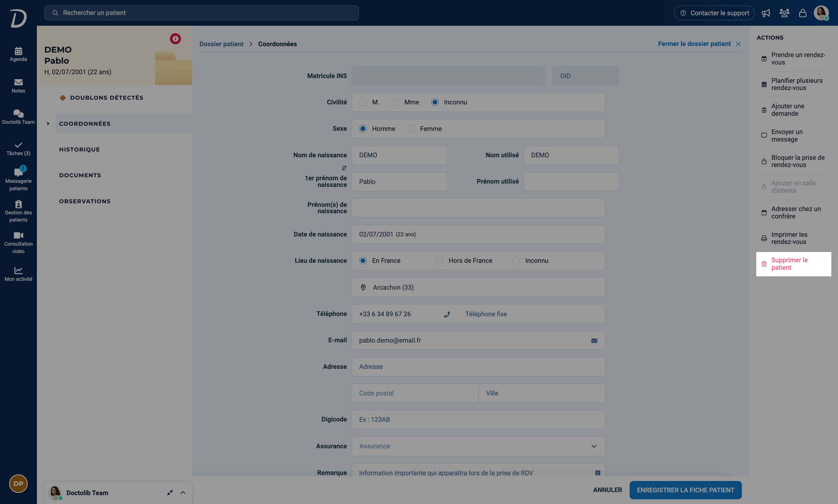Open Consultation vidéo camera icon
The height and width of the screenshot is (504, 838).
(18, 235)
